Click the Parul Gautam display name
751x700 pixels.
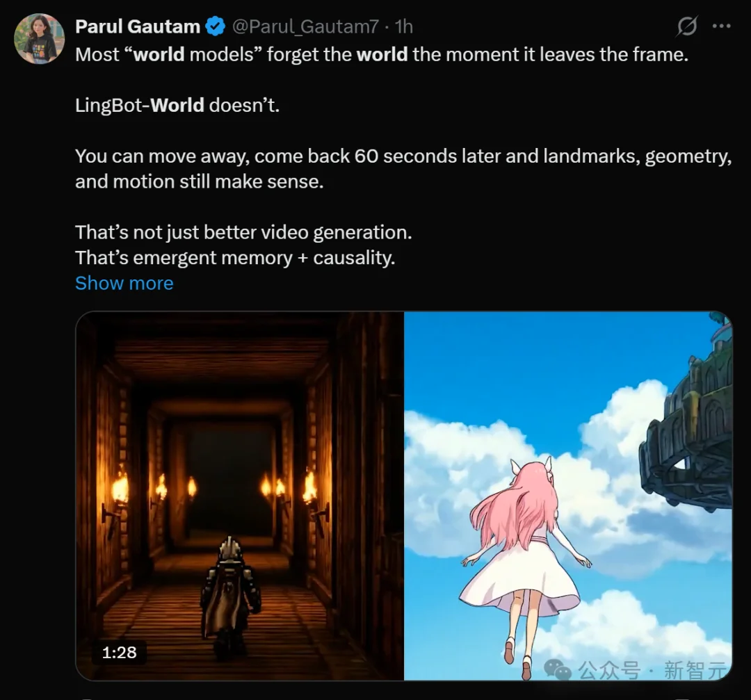[138, 26]
